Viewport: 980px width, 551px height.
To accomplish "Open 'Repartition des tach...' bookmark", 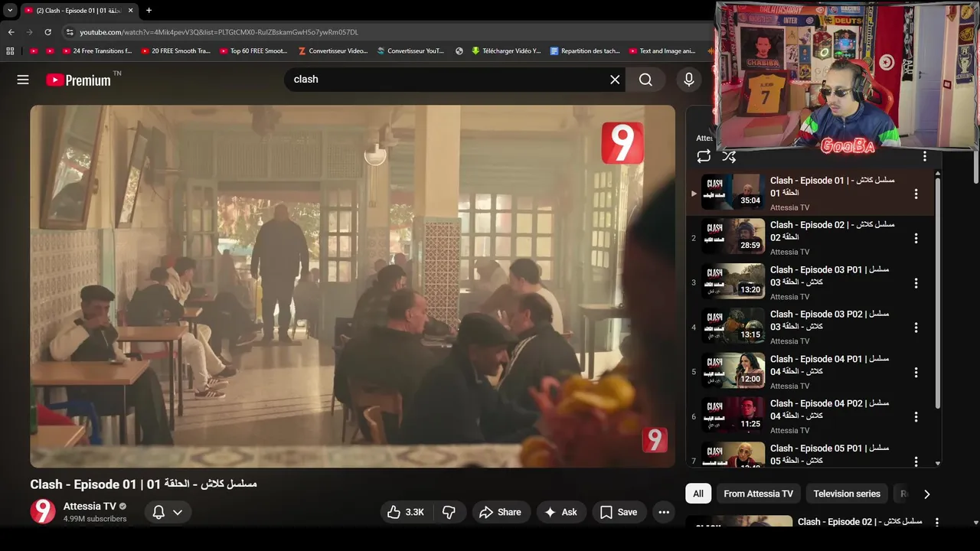I will 585,51.
